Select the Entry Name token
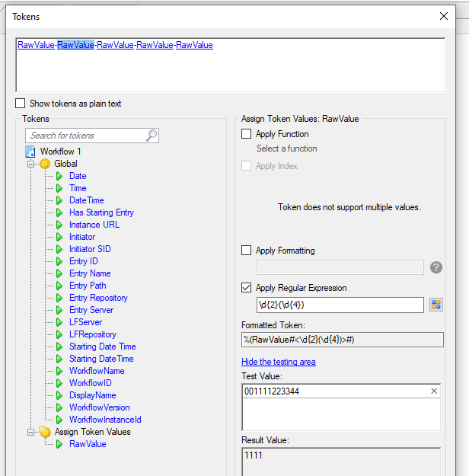The height and width of the screenshot is (476, 469). [x=90, y=273]
